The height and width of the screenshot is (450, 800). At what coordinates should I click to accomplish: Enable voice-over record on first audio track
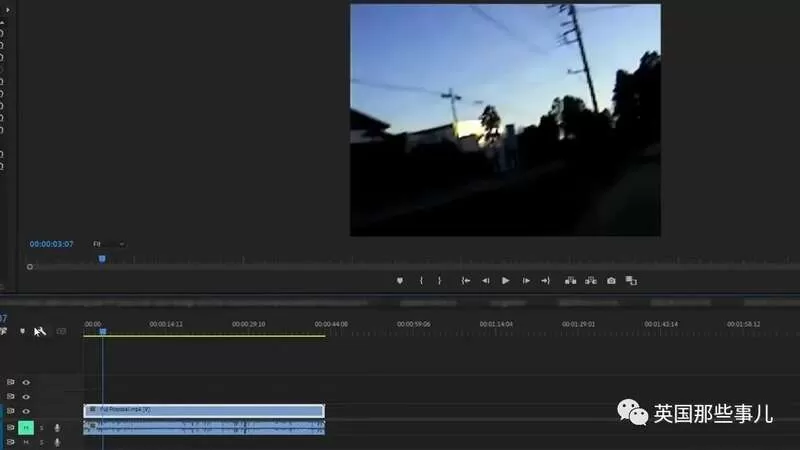[57, 428]
